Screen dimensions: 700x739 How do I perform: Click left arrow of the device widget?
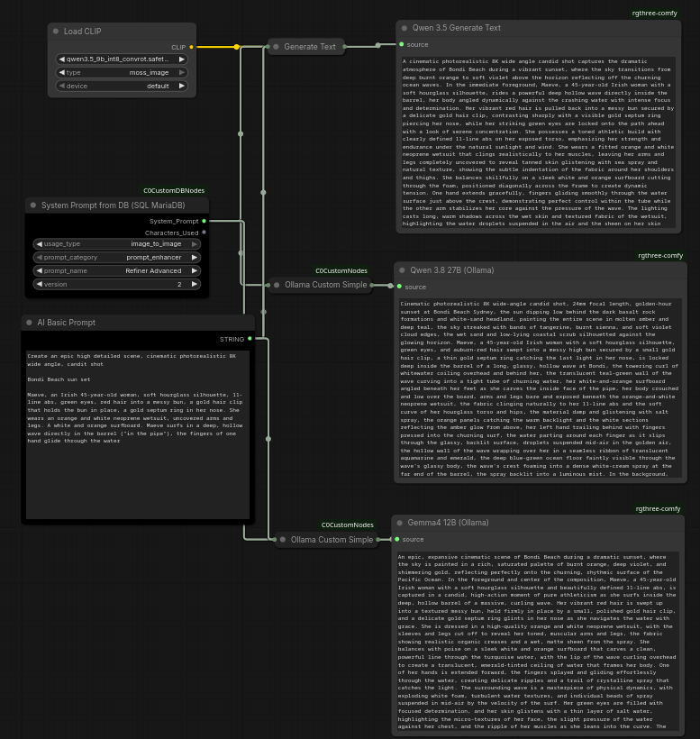[61, 86]
